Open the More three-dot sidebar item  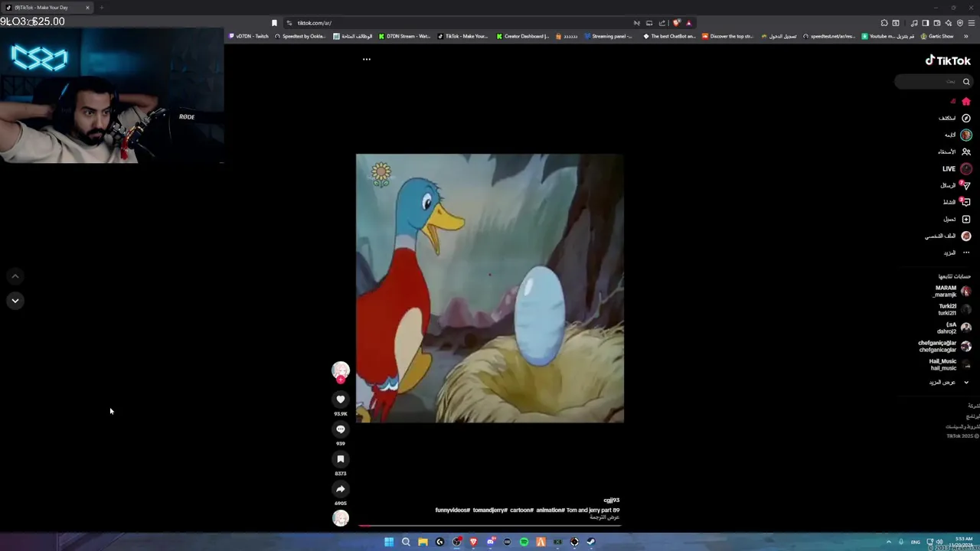(966, 253)
